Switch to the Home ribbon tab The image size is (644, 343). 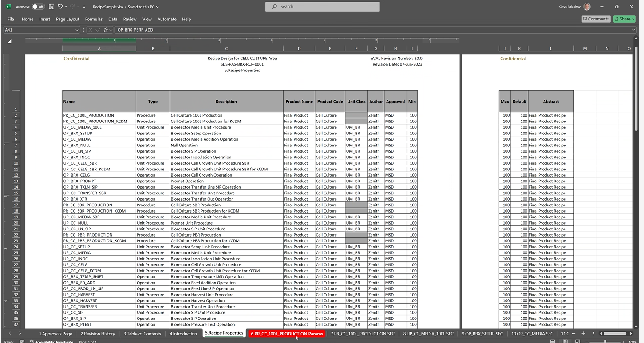[x=28, y=19]
